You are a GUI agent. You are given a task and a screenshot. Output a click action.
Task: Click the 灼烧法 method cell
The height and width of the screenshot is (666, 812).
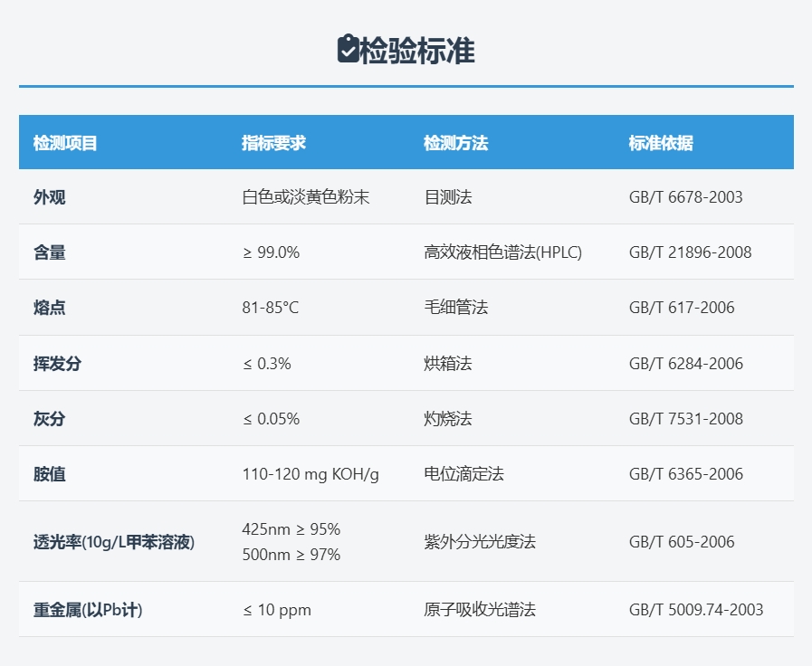pyautogui.click(x=448, y=419)
